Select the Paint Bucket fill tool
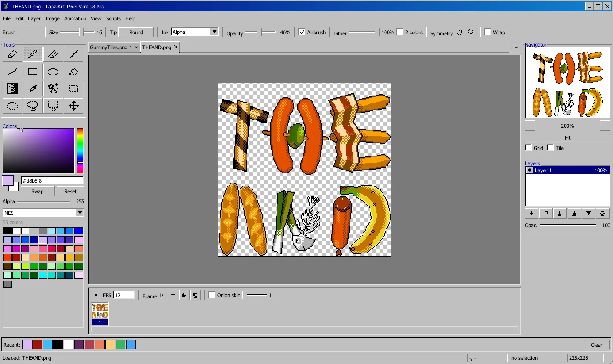613x364 pixels. (73, 71)
